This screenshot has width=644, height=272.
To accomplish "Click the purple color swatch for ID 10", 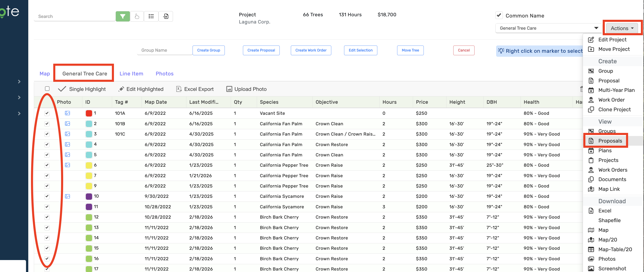I will pos(89,196).
